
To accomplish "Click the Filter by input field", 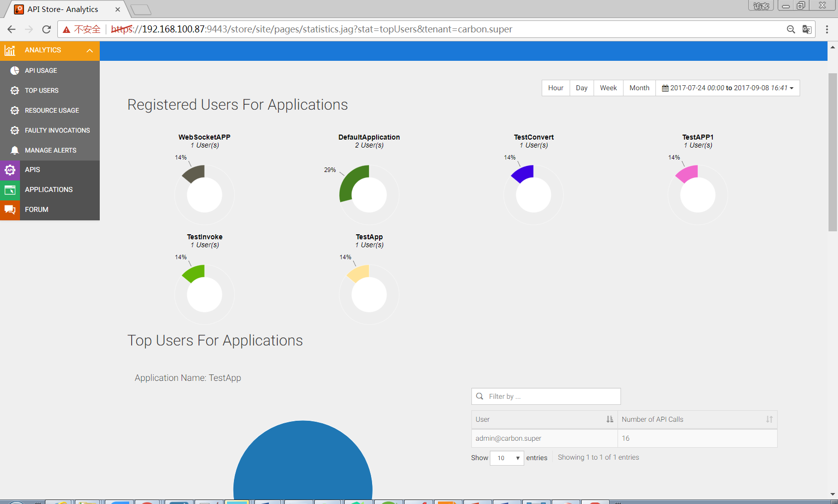I will click(x=546, y=396).
